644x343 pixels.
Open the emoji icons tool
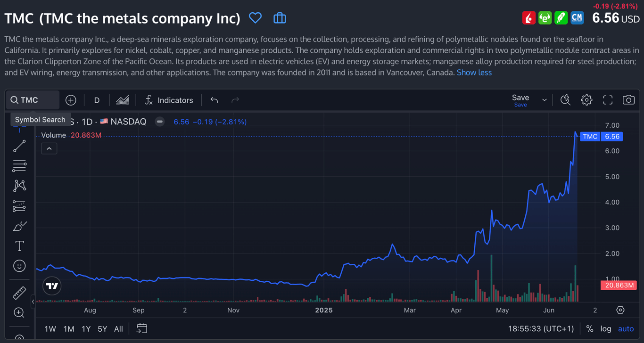click(x=19, y=266)
